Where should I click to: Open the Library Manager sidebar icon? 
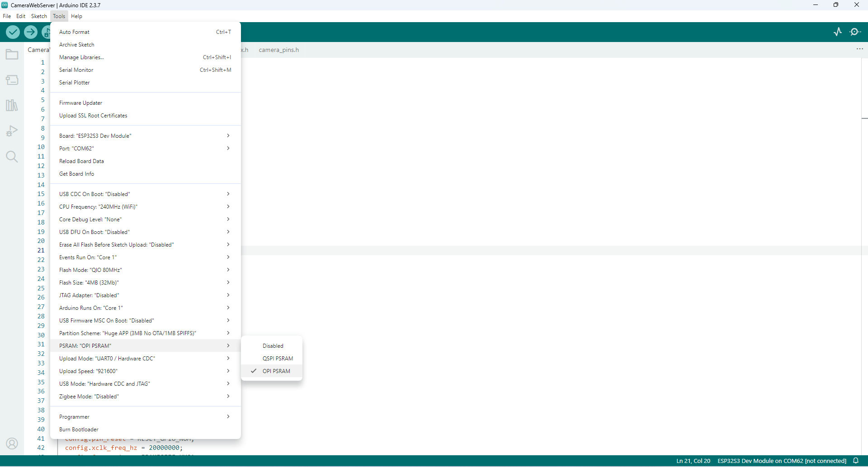[x=12, y=105]
